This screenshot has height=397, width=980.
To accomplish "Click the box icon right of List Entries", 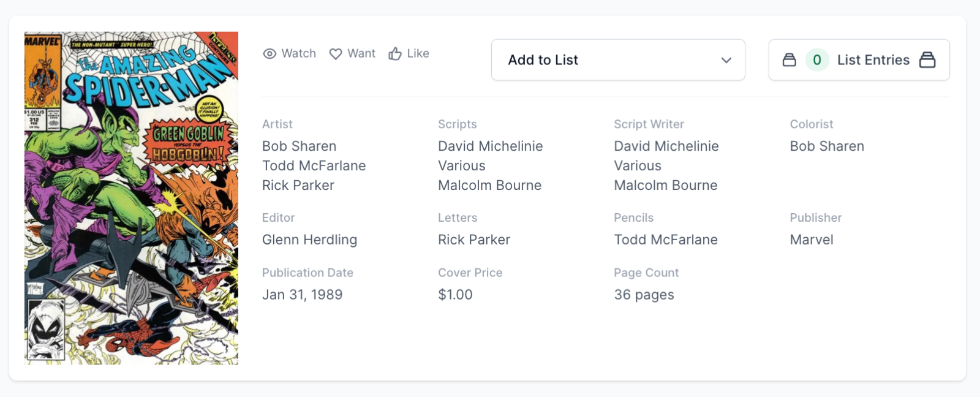I will pyautogui.click(x=927, y=60).
